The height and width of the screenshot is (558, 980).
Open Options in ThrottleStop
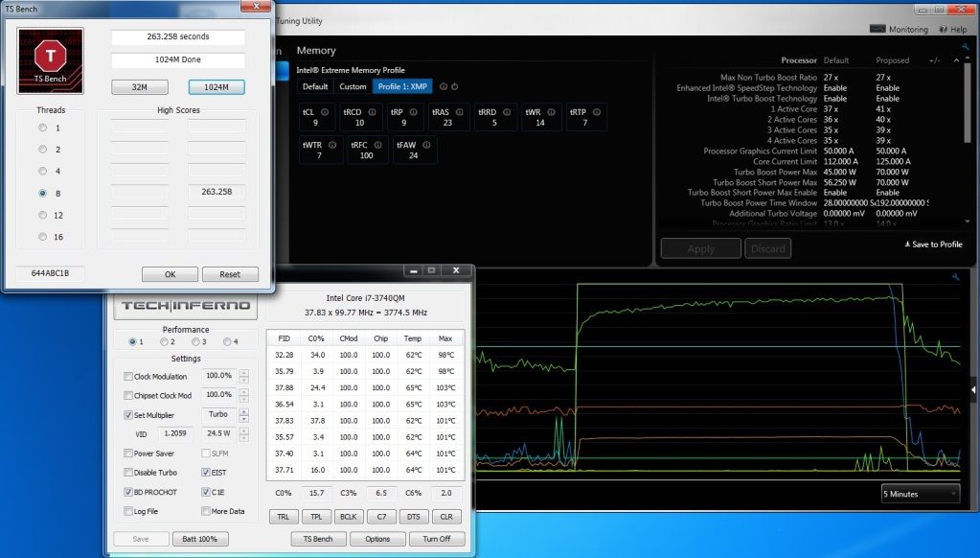tap(377, 539)
